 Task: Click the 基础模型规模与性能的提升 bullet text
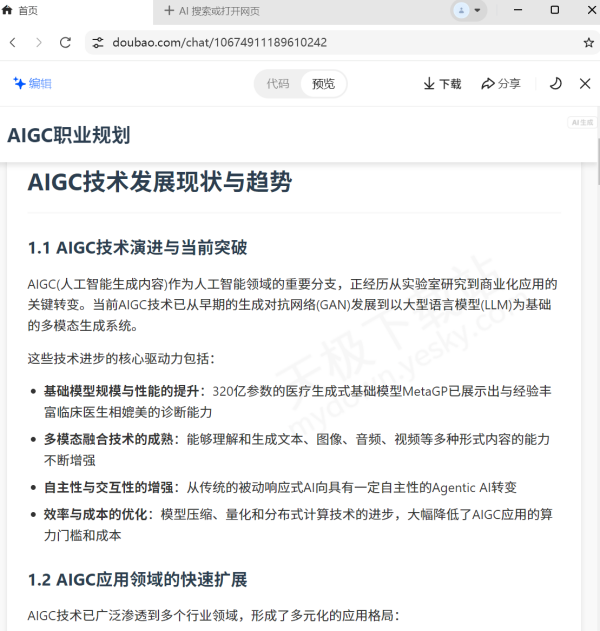122,391
